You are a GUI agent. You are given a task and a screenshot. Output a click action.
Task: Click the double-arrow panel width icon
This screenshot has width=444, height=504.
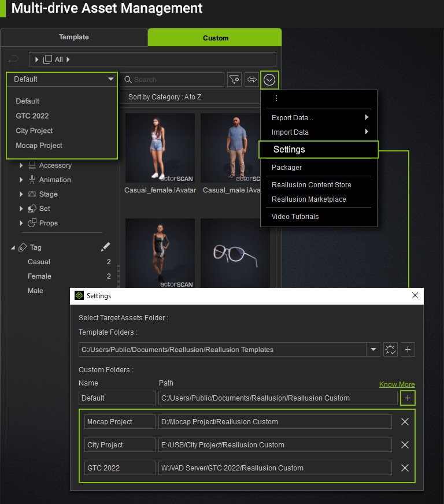[251, 80]
